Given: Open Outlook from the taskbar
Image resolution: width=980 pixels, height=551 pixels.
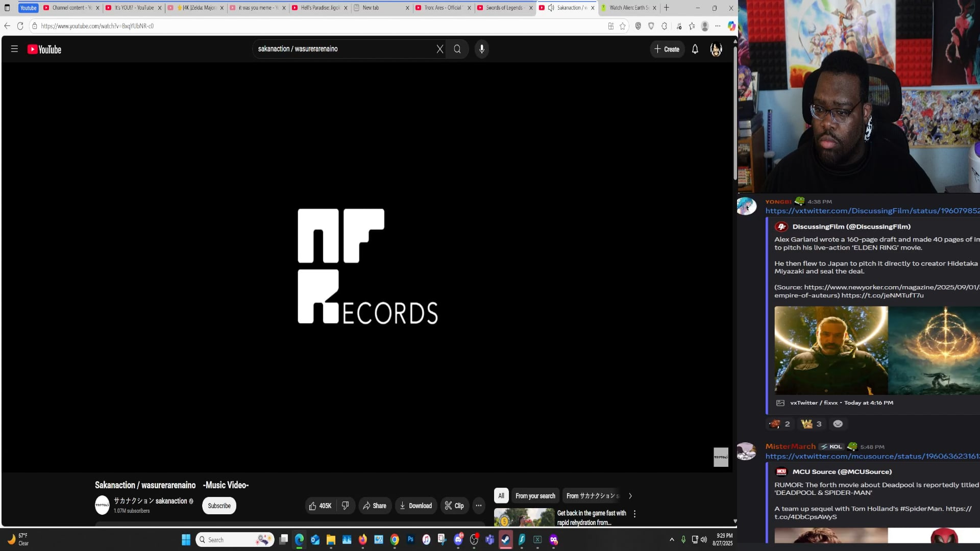Looking at the screenshot, I should pyautogui.click(x=315, y=539).
